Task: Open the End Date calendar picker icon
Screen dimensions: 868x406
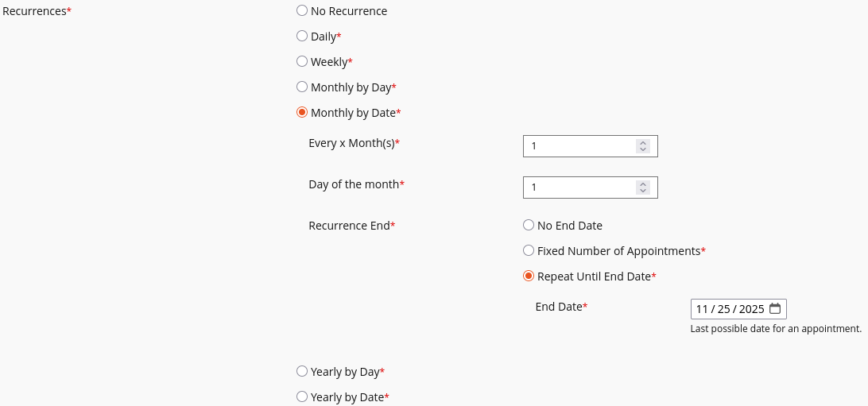Action: click(775, 309)
